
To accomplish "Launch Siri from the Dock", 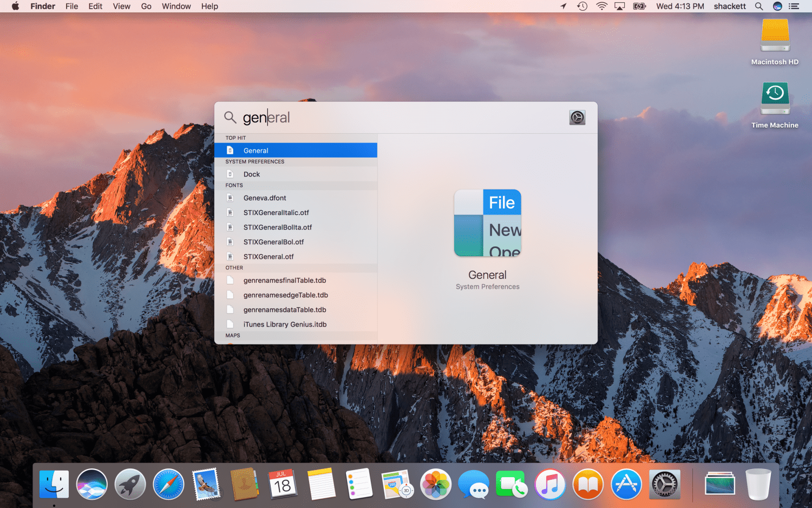I will coord(92,484).
